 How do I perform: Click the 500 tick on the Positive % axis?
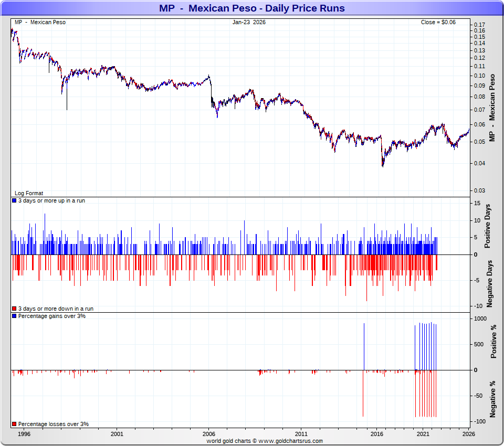pos(479,344)
